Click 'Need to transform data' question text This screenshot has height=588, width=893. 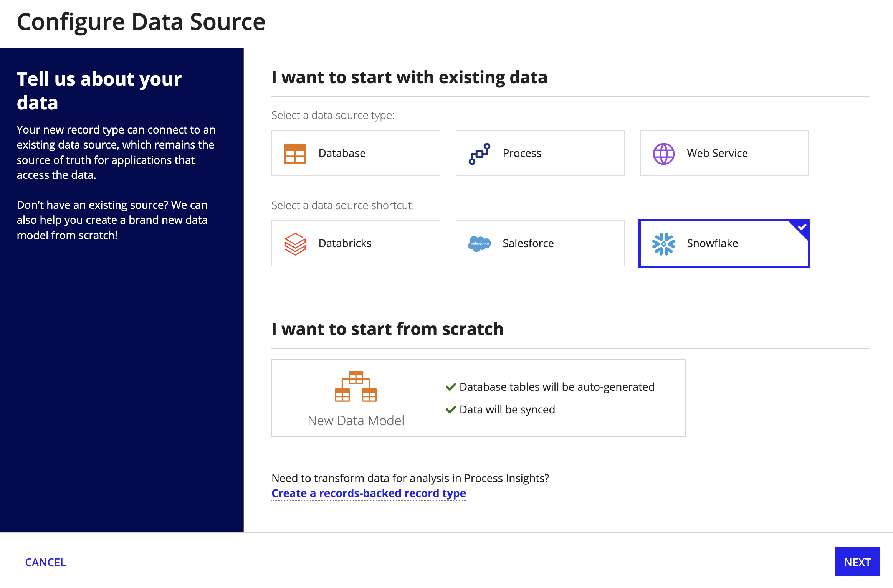click(410, 478)
